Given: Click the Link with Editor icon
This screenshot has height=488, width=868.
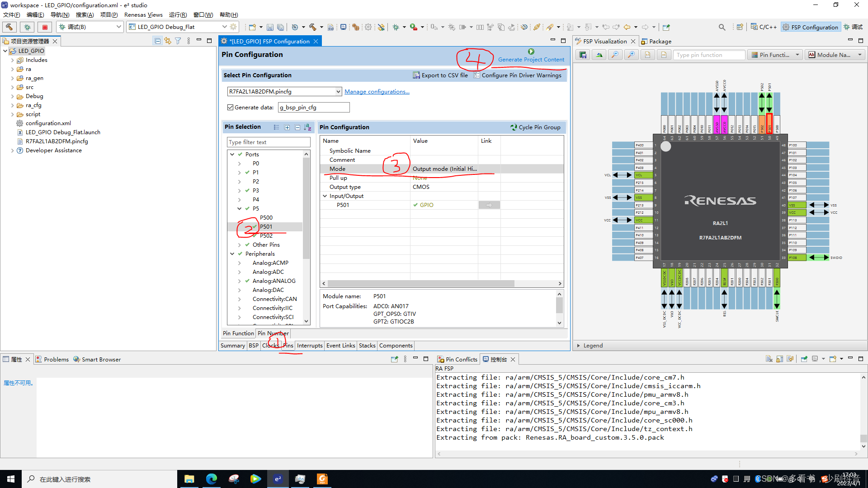Looking at the screenshot, I should pos(168,41).
